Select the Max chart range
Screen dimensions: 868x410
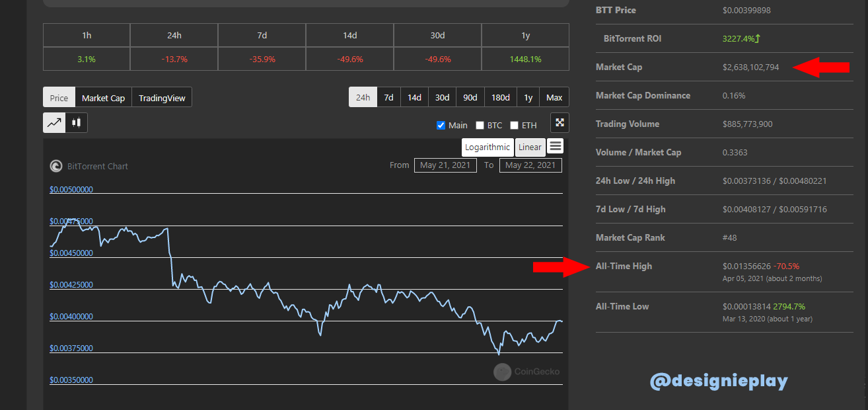tap(554, 97)
